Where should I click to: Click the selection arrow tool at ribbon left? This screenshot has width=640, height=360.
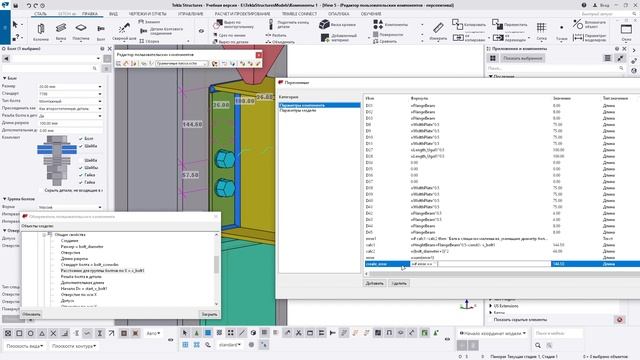click(15, 25)
